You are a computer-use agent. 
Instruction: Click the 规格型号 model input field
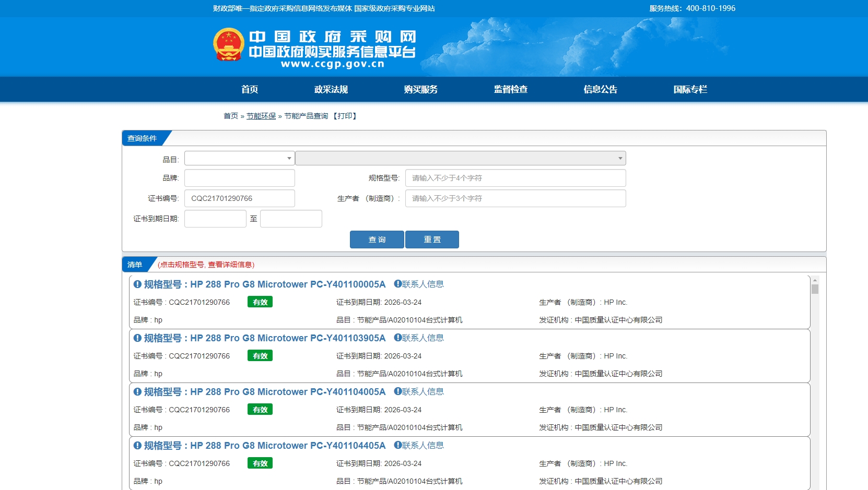515,178
